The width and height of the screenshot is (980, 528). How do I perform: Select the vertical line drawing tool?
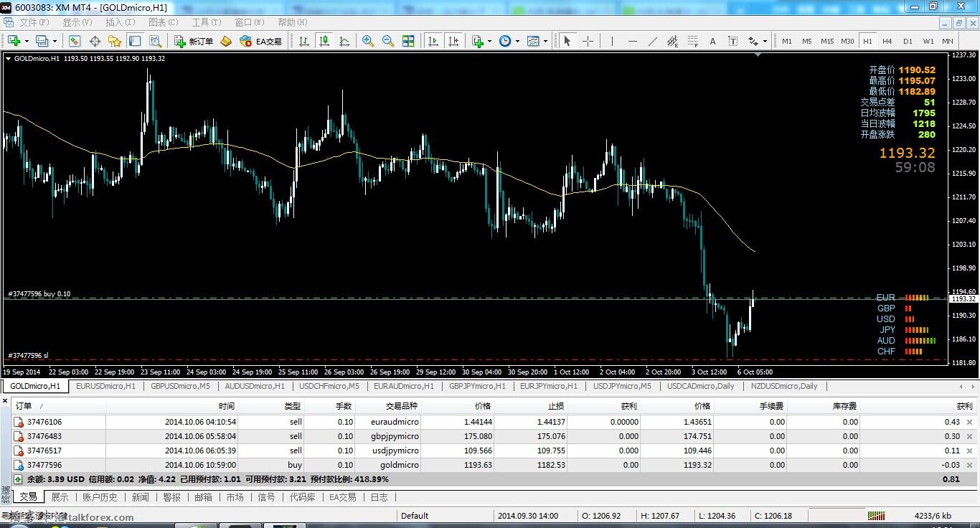coord(612,41)
